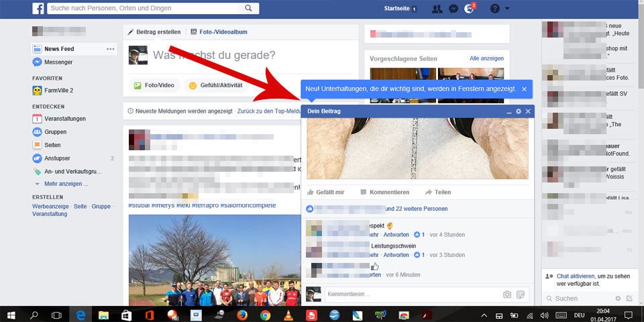
Task: Click Gefällt mir in the post window
Action: [x=326, y=193]
